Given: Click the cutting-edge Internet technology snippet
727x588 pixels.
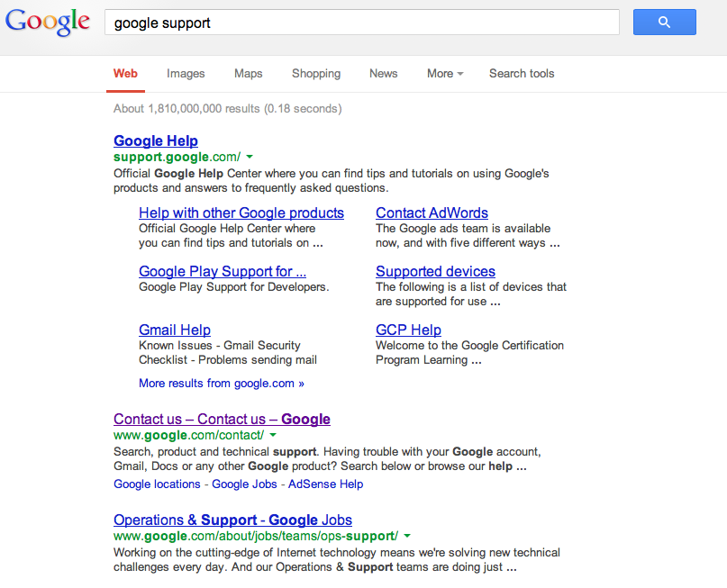Looking at the screenshot, I should [337, 560].
